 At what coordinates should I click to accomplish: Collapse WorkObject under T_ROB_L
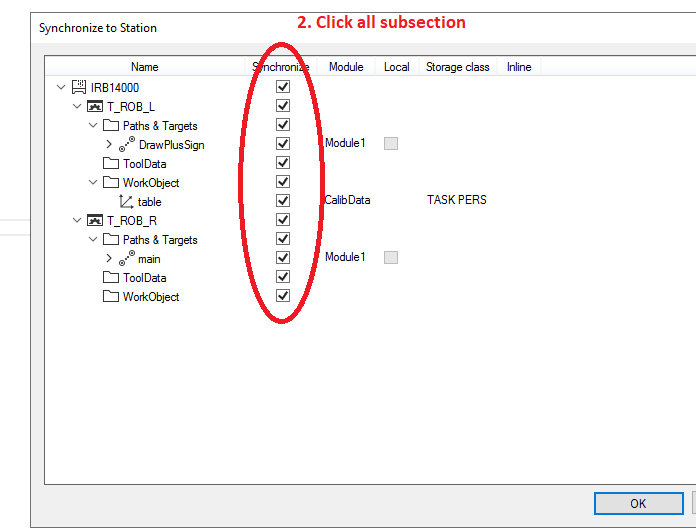click(93, 182)
